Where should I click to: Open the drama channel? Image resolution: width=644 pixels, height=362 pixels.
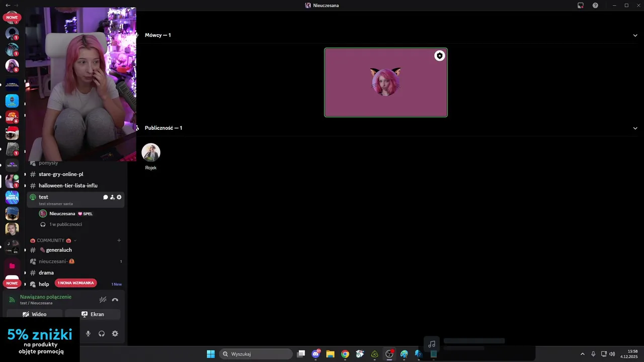[x=75, y=273]
